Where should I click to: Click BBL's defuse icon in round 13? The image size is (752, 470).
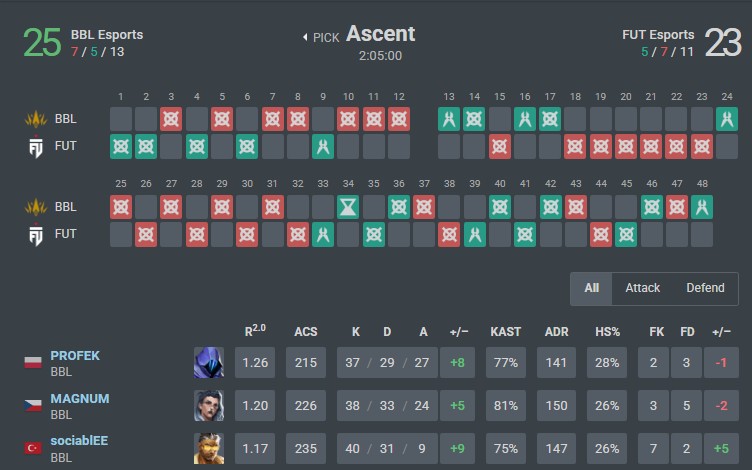click(x=449, y=119)
